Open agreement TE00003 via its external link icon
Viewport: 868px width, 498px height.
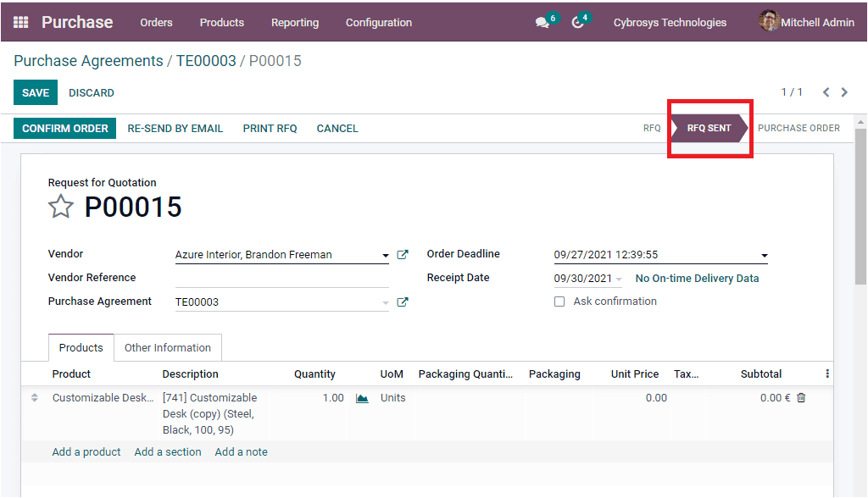point(403,301)
